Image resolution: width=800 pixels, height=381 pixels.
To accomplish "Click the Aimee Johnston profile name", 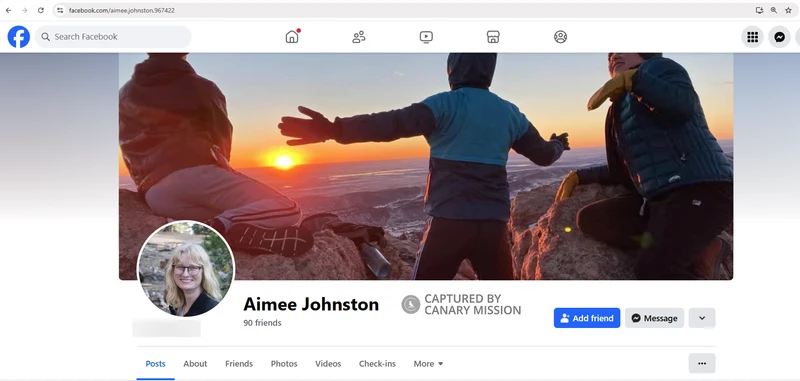I will click(311, 304).
